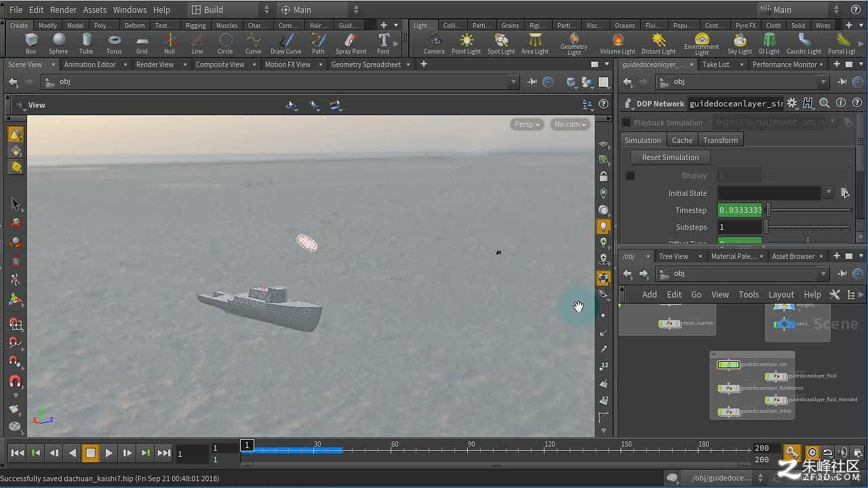This screenshot has width=868, height=488.
Task: Open the Assets menu
Action: pos(95,9)
